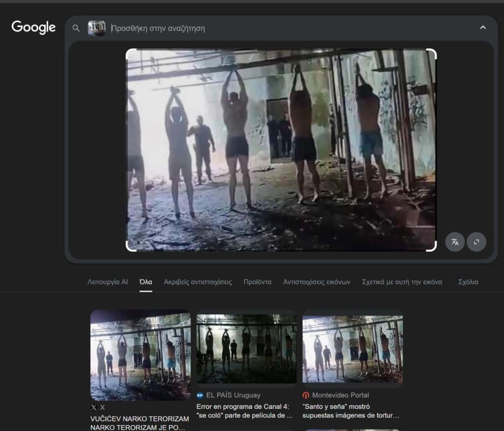The width and height of the screenshot is (504, 431).
Task: Switch to the 'Ακριβείς αντιστοιχίσεις' tab
Action: [x=197, y=282]
